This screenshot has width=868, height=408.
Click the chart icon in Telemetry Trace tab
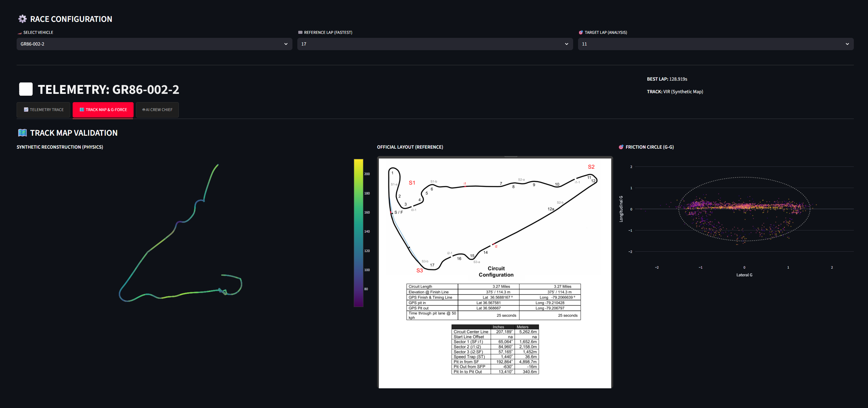[26, 110]
